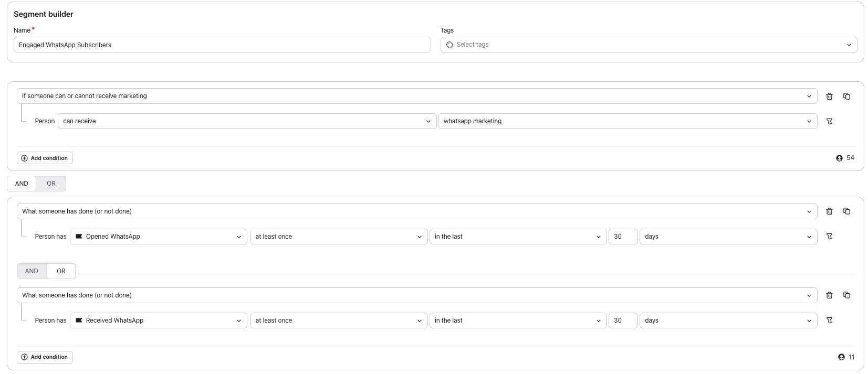Duplicate the Opened WhatsApp condition
The image size is (868, 374).
tap(846, 211)
